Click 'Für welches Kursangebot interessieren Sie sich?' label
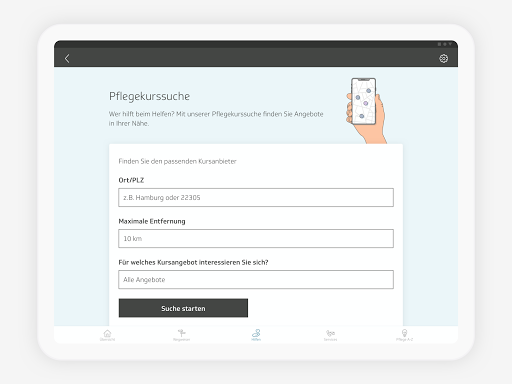This screenshot has height=384, width=512. pos(193,262)
